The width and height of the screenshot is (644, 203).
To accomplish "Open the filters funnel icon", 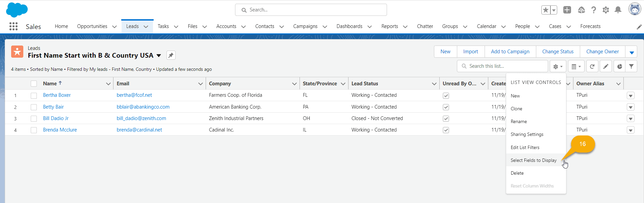I will (x=631, y=66).
